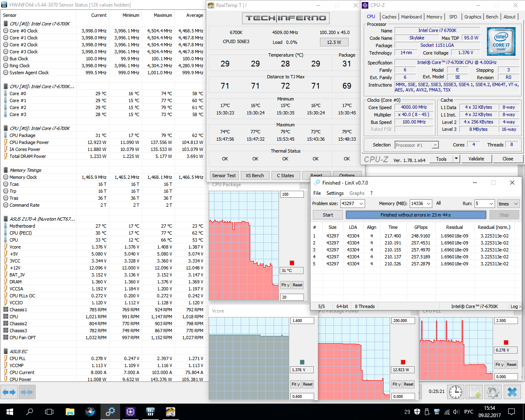Open the Tools dropdown arrow in CPU-Z

click(456, 159)
